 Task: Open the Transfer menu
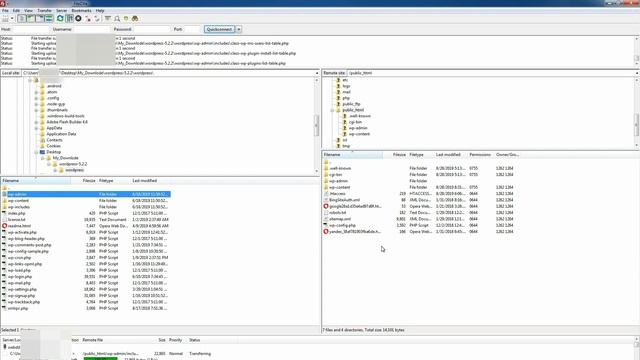[44, 11]
